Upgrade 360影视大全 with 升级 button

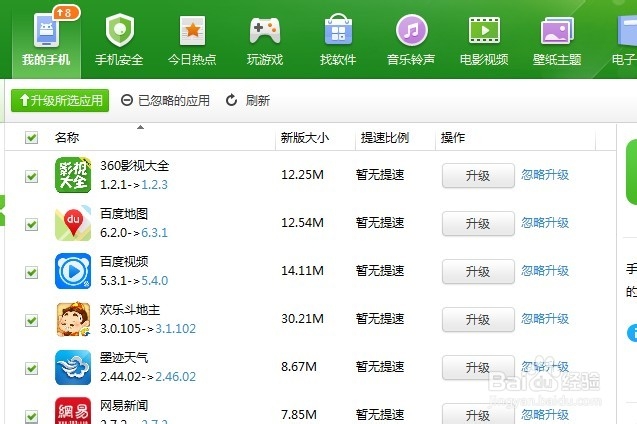(x=478, y=175)
